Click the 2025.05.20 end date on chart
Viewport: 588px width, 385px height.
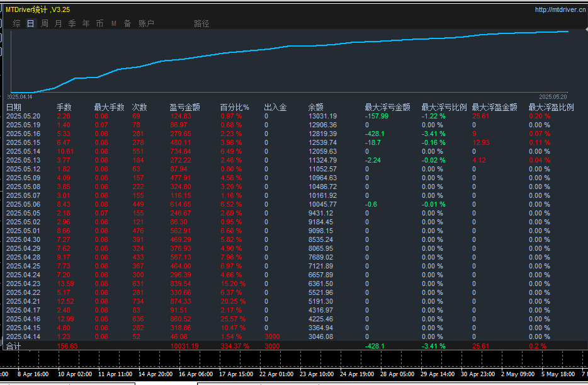tap(553, 96)
